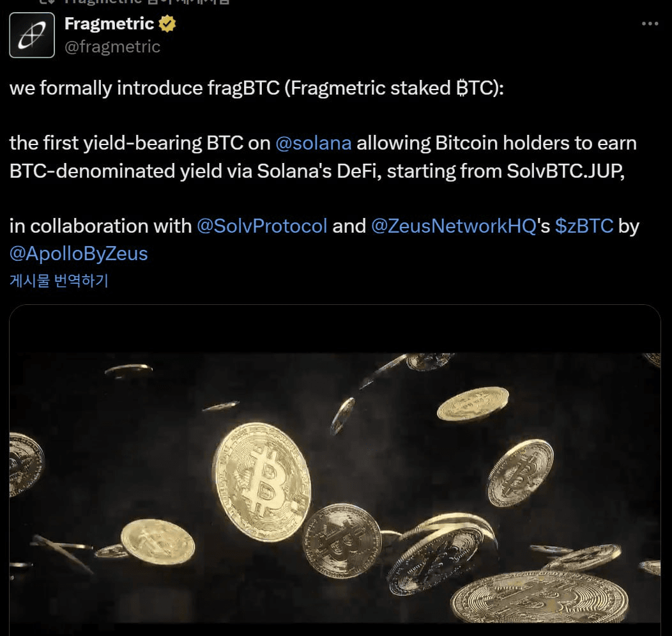Open the post options with the three-dot icon
This screenshot has height=636, width=672.
[x=650, y=23]
